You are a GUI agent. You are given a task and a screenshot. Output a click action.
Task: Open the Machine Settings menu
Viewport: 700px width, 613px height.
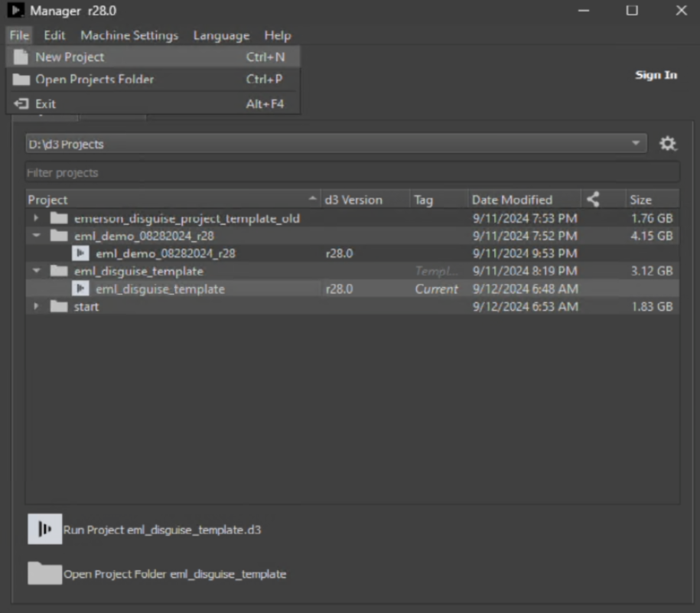pos(129,35)
